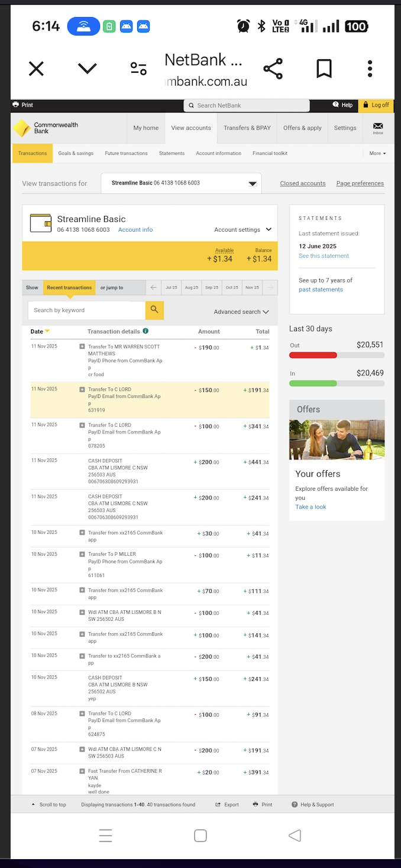Open the Closed accounts link
The width and height of the screenshot is (401, 868).
pos(303,183)
